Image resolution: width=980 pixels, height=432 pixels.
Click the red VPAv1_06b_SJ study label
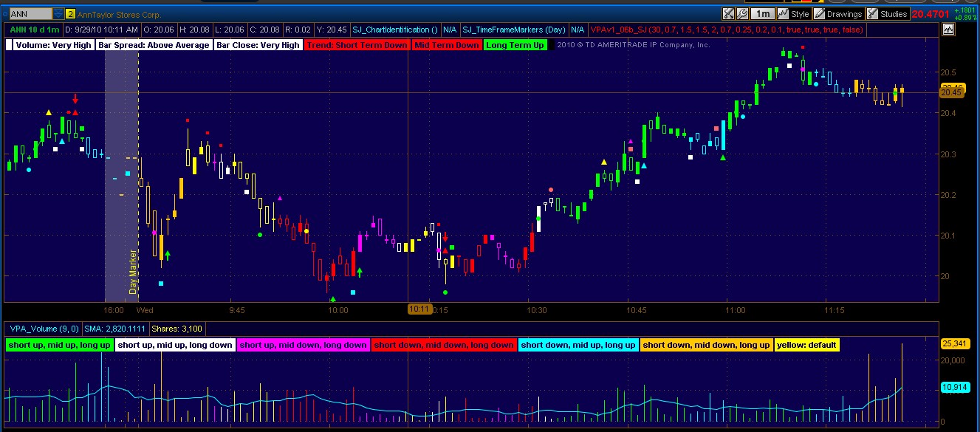click(726, 30)
